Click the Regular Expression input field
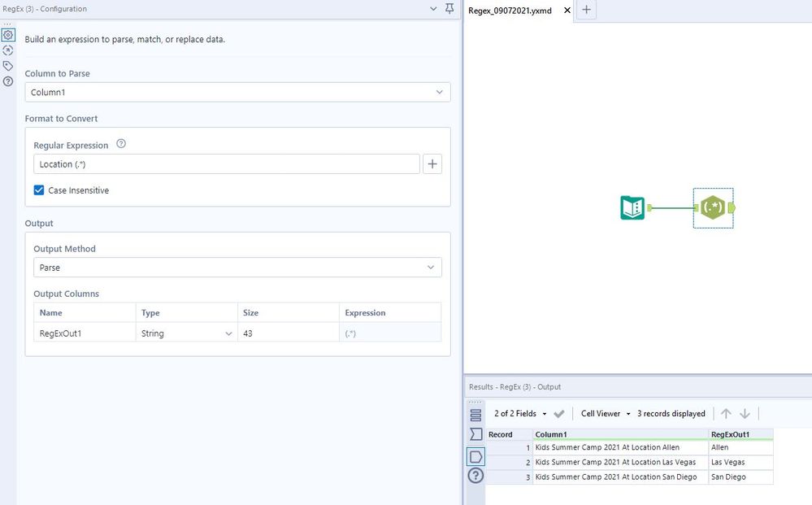Image resolution: width=812 pixels, height=505 pixels. [x=227, y=164]
